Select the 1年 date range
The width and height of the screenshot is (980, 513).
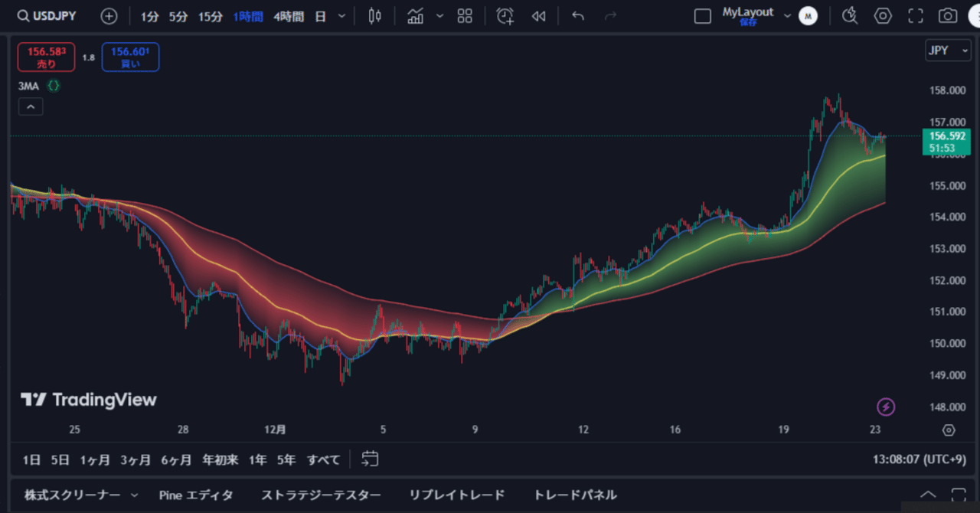pos(258,459)
